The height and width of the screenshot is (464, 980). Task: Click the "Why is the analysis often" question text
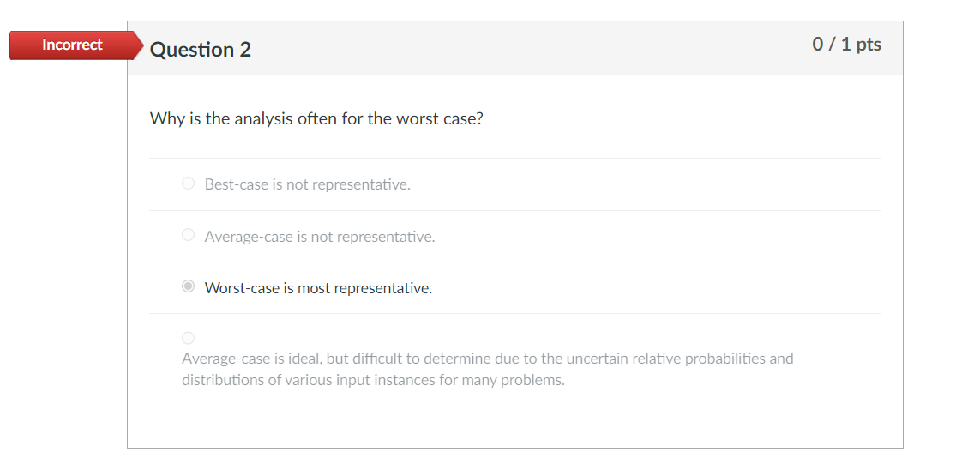tap(316, 118)
